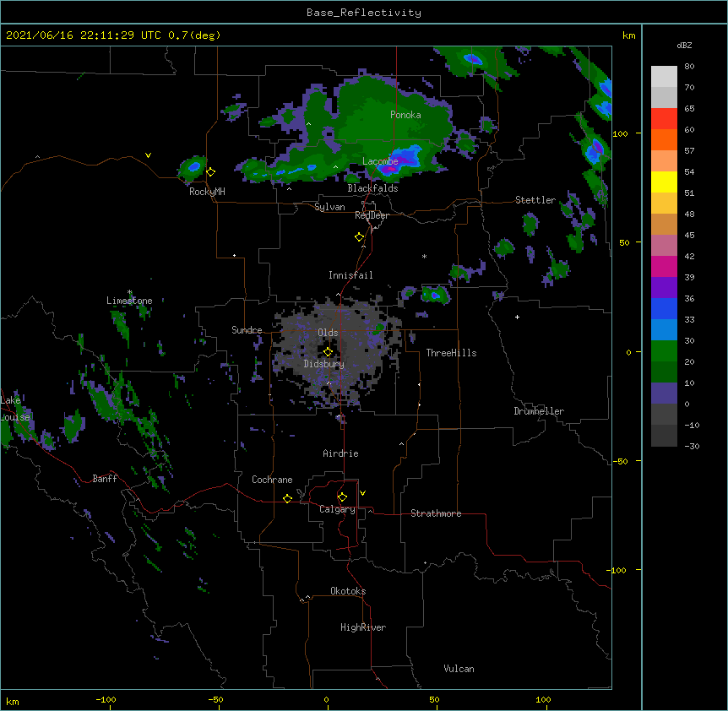Click the Cochrane city label
Image resolution: width=728 pixels, height=711 pixels.
point(272,480)
